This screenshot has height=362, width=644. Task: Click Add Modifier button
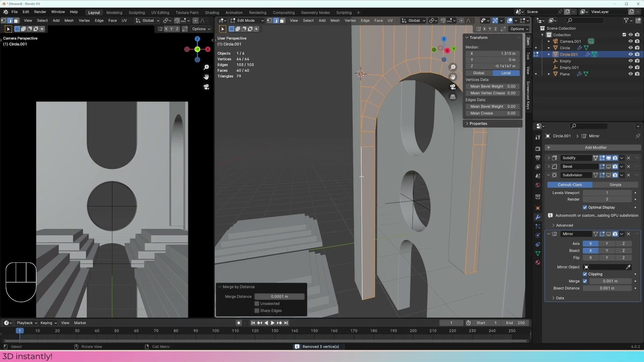[593, 147]
